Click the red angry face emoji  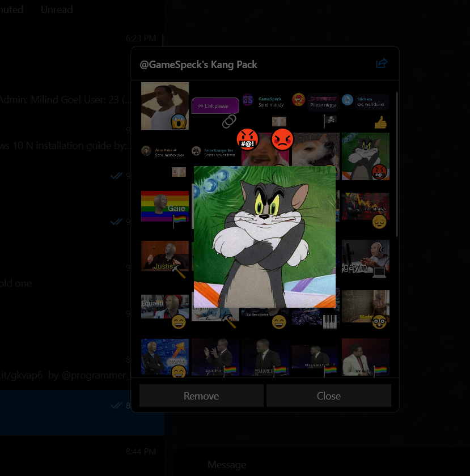tap(282, 139)
